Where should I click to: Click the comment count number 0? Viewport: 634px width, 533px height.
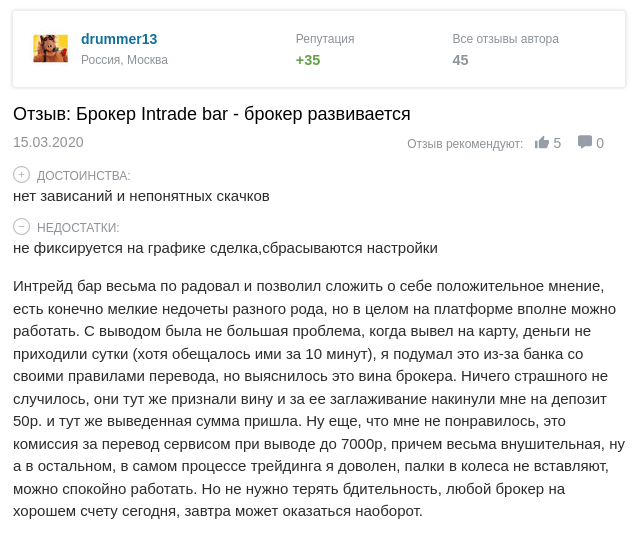click(600, 143)
